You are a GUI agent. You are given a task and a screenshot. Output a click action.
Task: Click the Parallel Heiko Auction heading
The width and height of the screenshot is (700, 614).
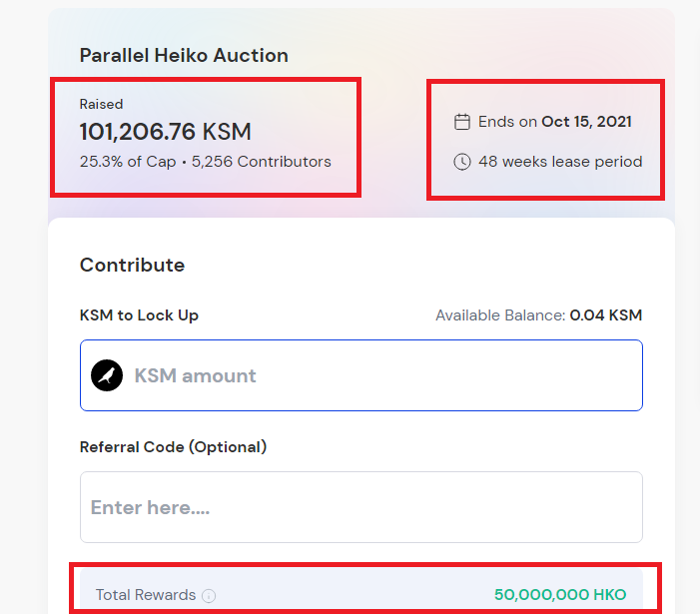click(x=184, y=55)
